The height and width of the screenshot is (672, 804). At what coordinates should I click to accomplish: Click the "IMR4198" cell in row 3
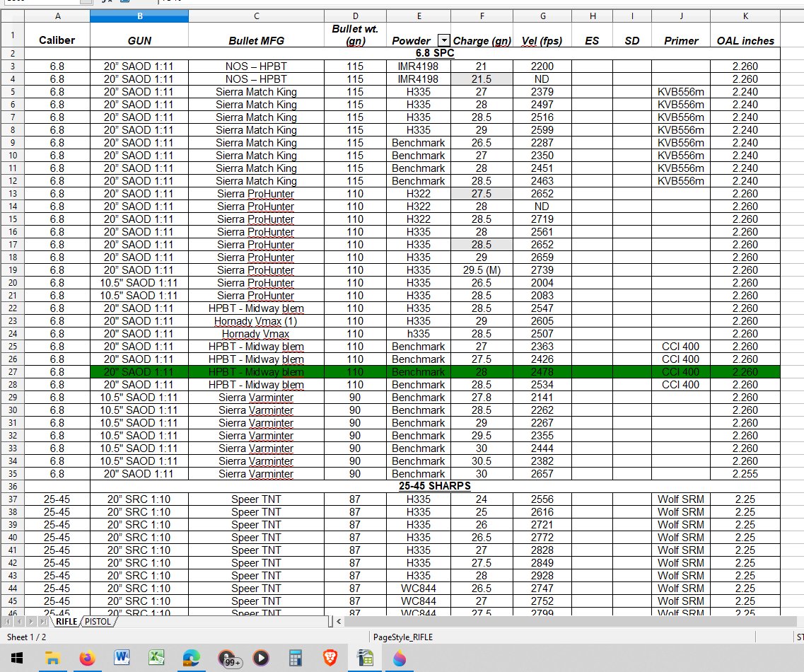[419, 66]
